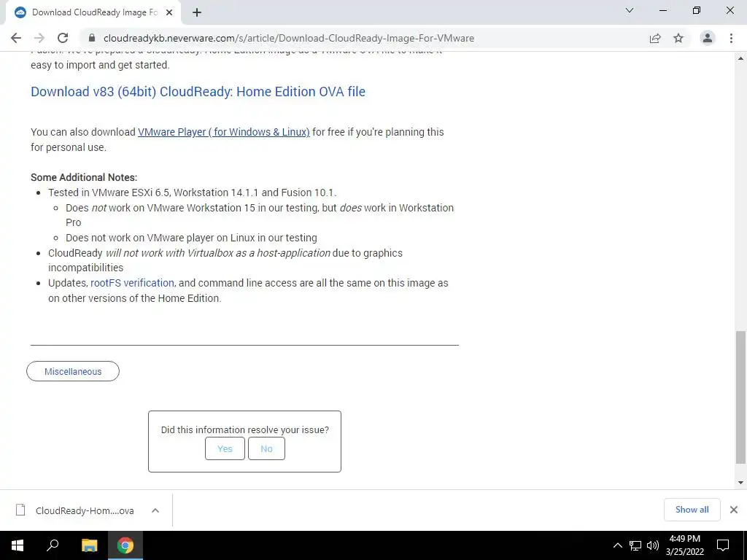747x560 pixels.
Task: Select the Download CloudReady Image tab
Action: pos(94,12)
